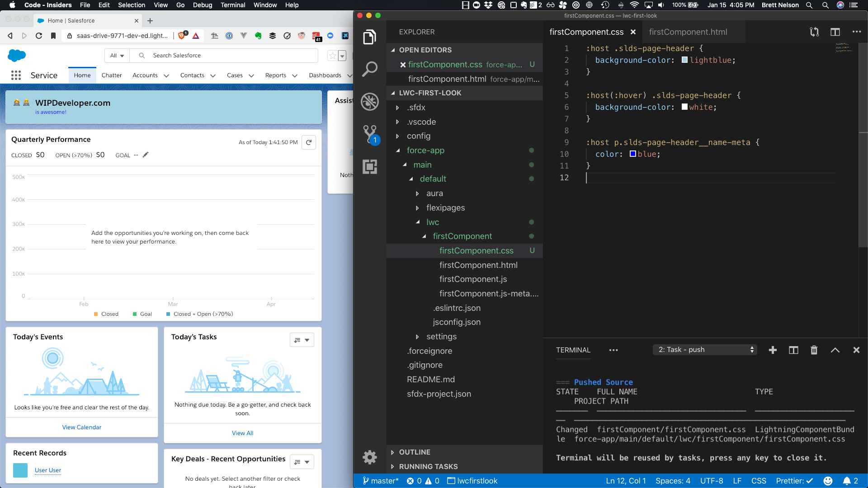The width and height of the screenshot is (868, 488).
Task: Open Key Deals filter dropdown
Action: click(x=302, y=462)
